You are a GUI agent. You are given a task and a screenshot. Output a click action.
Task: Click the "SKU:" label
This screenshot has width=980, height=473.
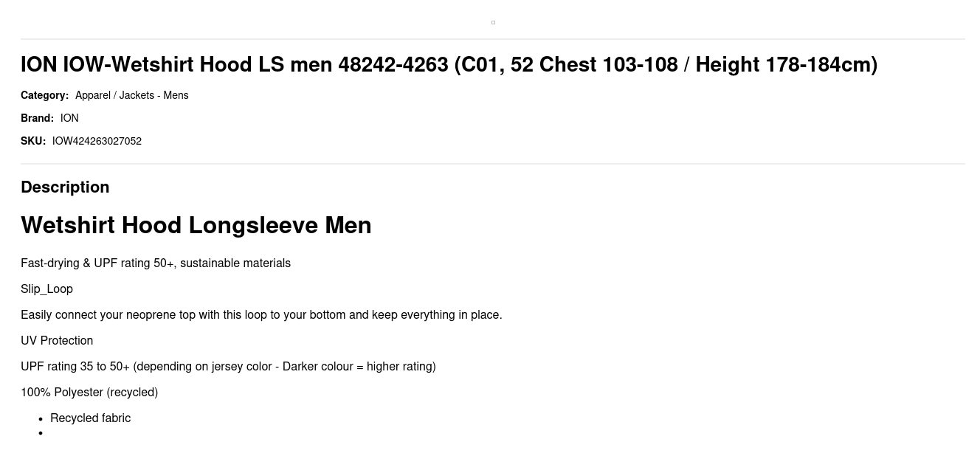[33, 141]
